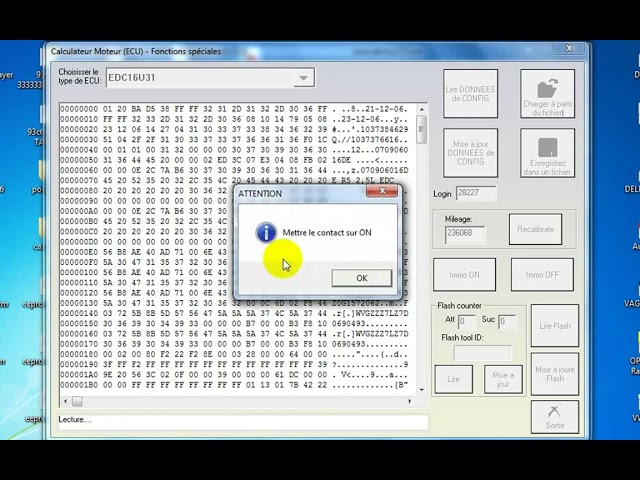Click the Mileage value field

465,235
